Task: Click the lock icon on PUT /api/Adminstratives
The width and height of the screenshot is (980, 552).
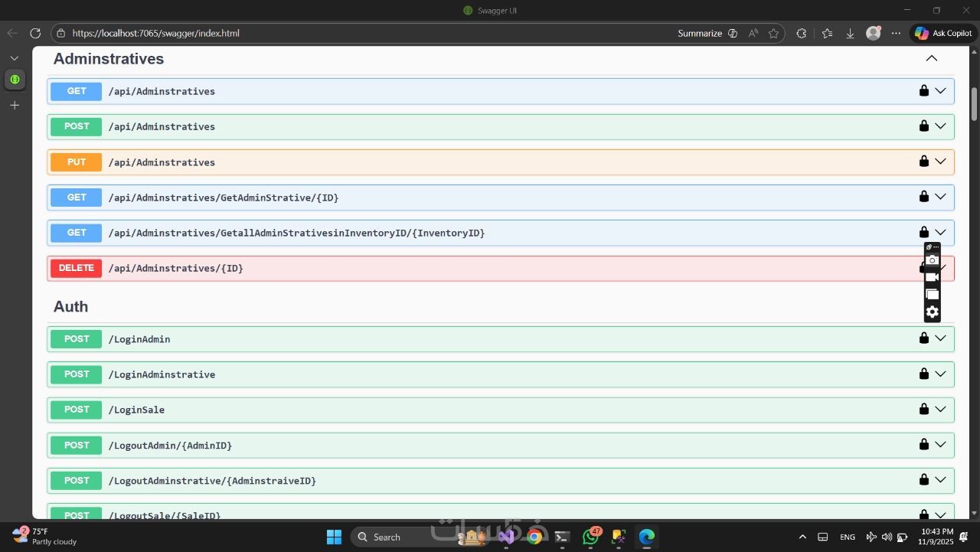Action: tap(924, 162)
